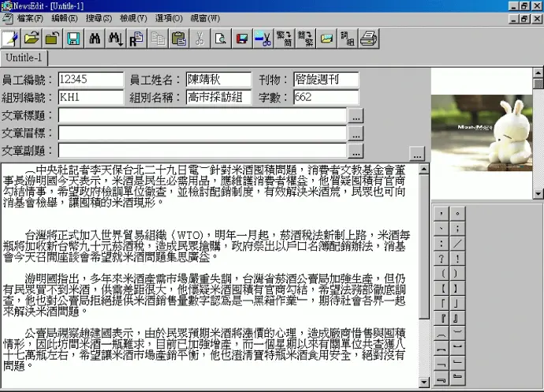Click the New document icon in toolbar
Viewport: 544px width, 392px height.
click(10, 37)
